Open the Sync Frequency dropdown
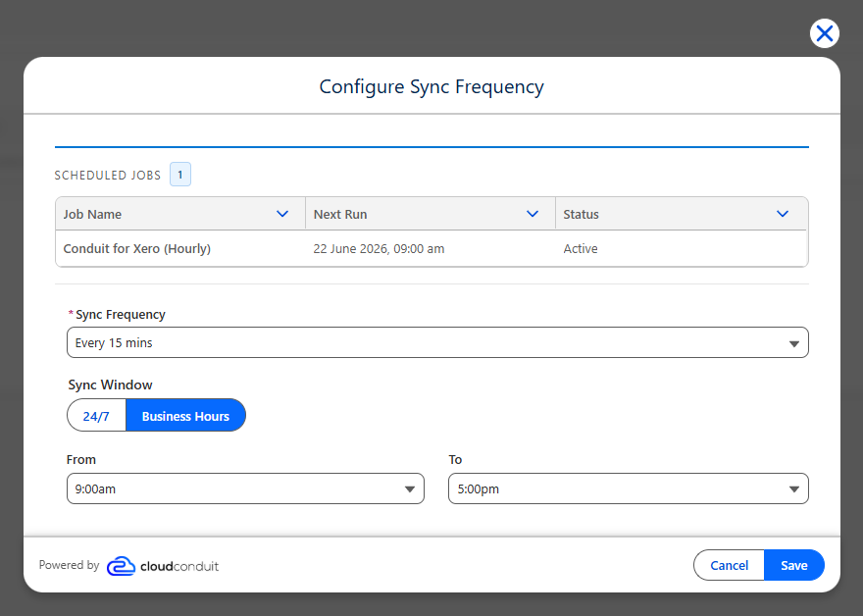The width and height of the screenshot is (863, 616). point(437,342)
